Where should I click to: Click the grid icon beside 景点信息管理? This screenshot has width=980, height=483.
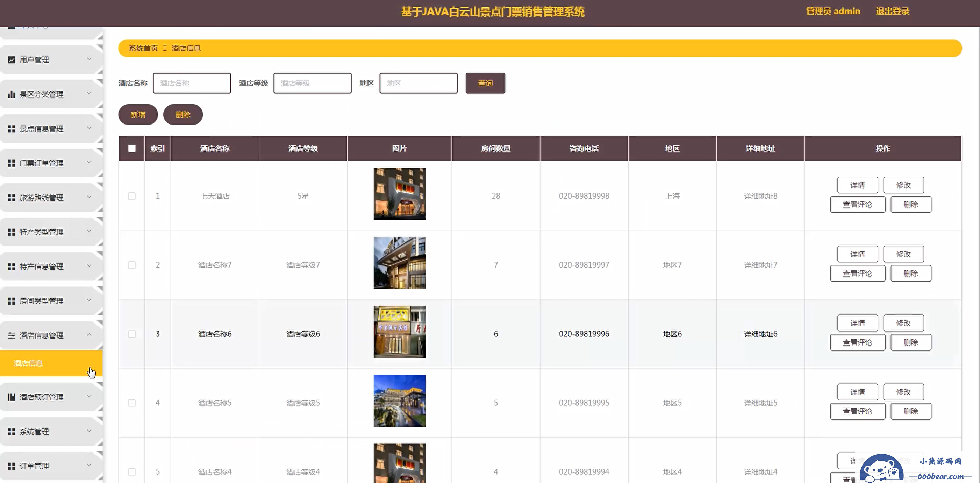point(12,129)
